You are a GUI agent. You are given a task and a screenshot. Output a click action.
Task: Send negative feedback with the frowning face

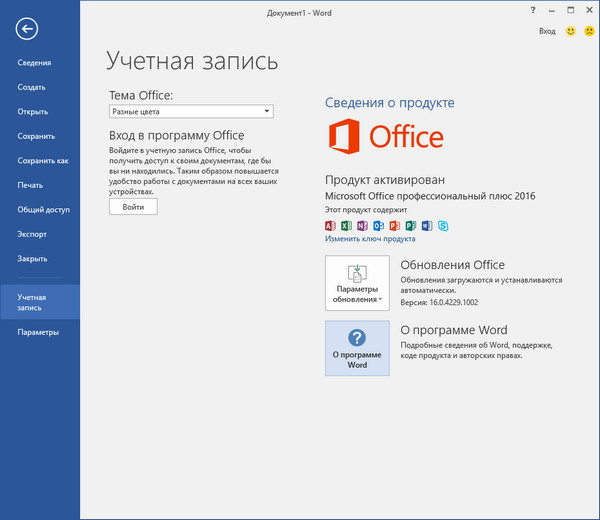tap(588, 32)
